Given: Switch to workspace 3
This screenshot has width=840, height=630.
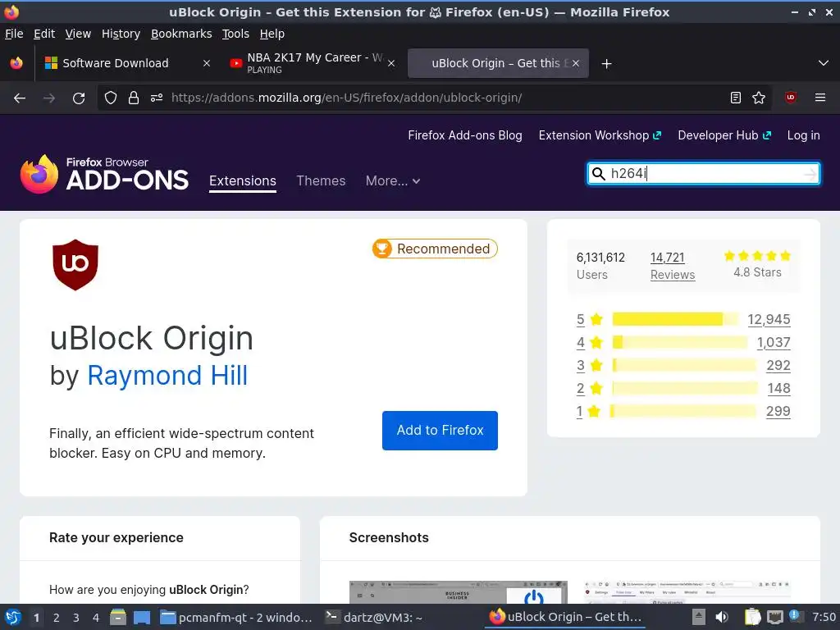Looking at the screenshot, I should click(x=76, y=618).
